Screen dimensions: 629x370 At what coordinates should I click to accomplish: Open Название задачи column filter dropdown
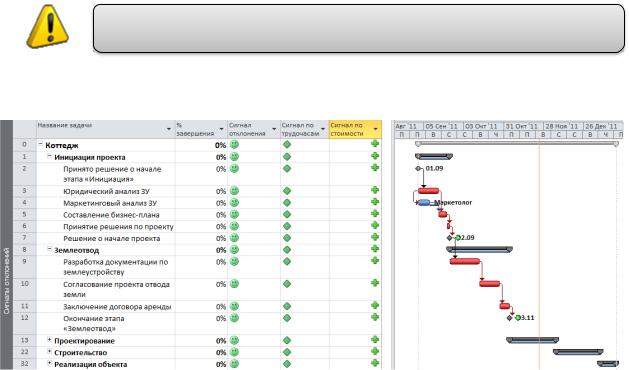(169, 129)
